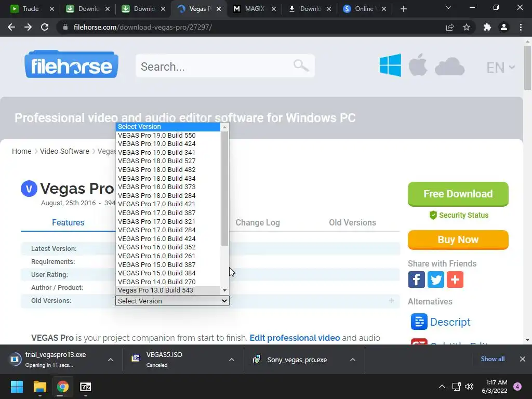Click the share page icon in address bar

(x=450, y=27)
